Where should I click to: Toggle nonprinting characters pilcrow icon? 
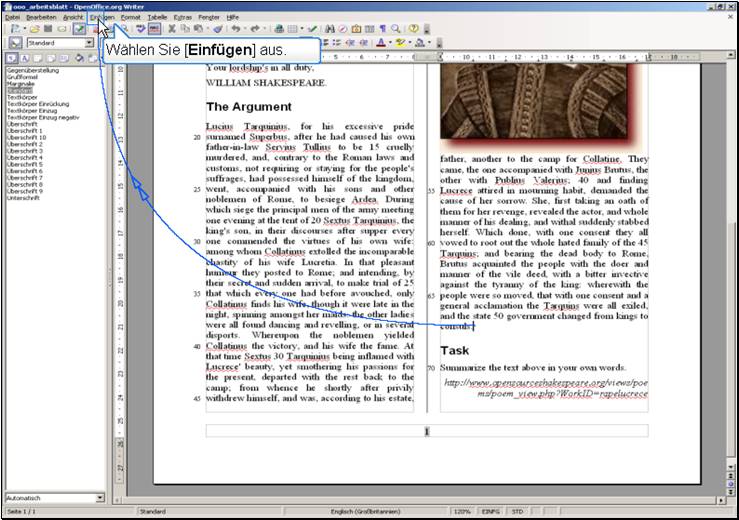pyautogui.click(x=382, y=30)
